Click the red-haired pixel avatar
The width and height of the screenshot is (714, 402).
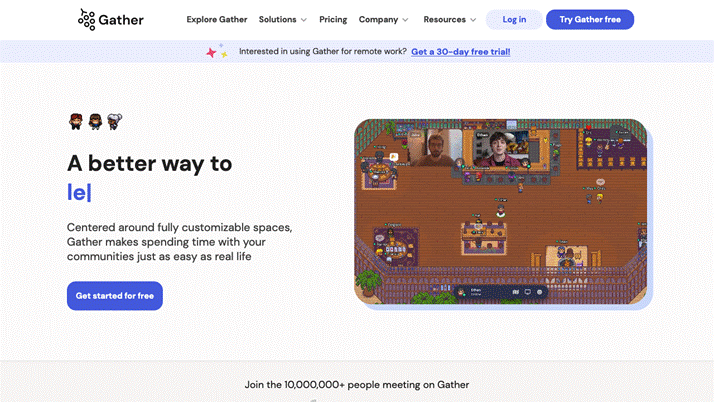pyautogui.click(x=76, y=122)
